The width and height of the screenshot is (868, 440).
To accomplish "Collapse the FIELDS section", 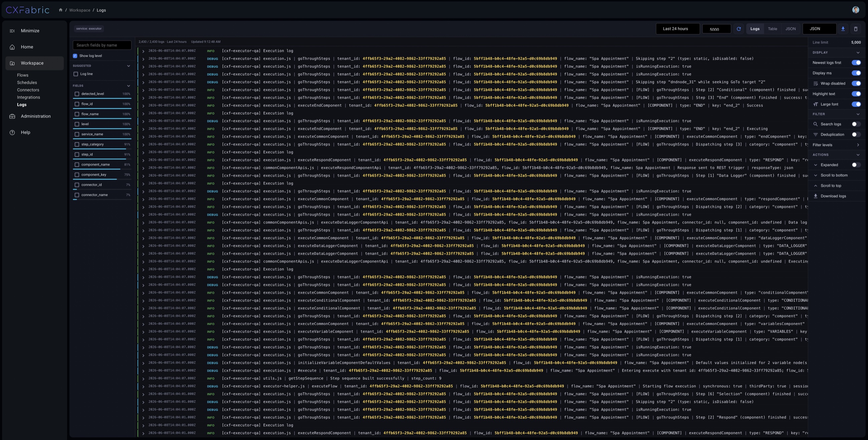I will [x=129, y=86].
